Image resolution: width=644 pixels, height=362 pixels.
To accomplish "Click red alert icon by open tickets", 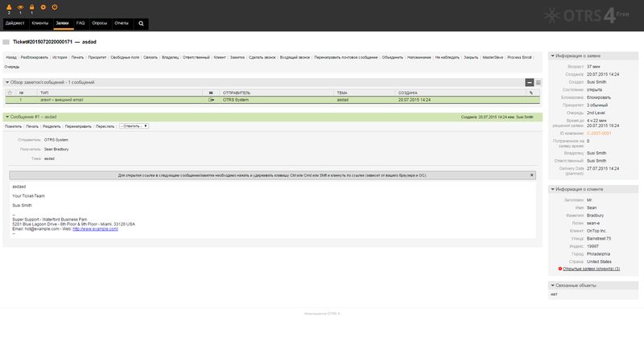I will 559,269.
